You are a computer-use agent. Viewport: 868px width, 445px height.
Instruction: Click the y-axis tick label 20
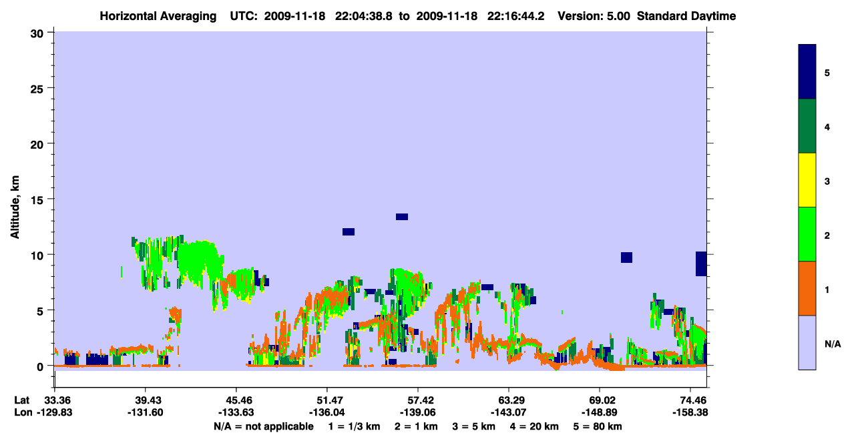(x=39, y=143)
